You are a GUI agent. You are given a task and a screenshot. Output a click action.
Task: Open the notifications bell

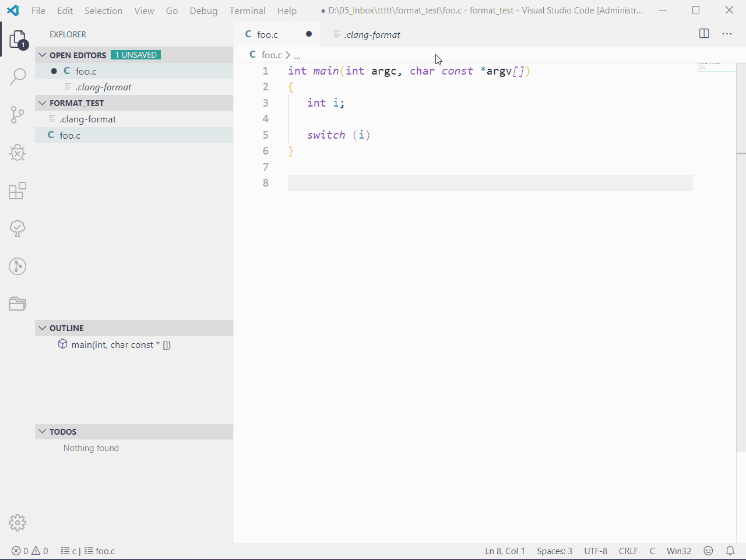pyautogui.click(x=730, y=550)
